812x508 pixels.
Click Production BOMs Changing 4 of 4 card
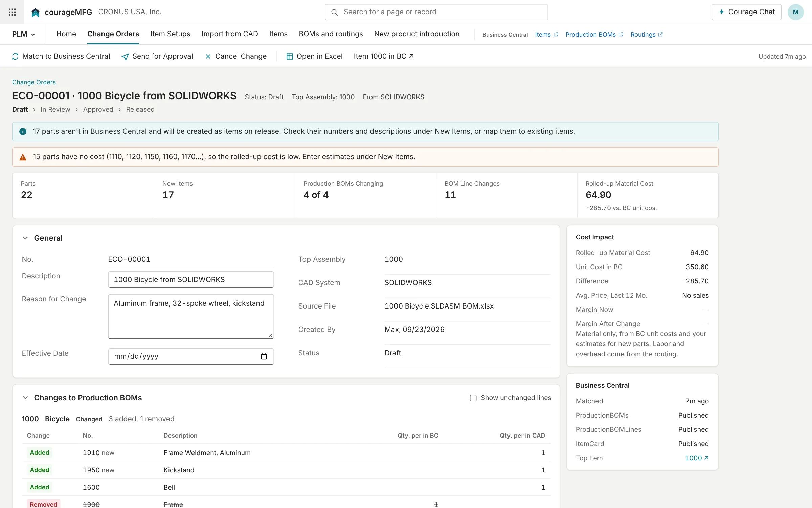365,195
